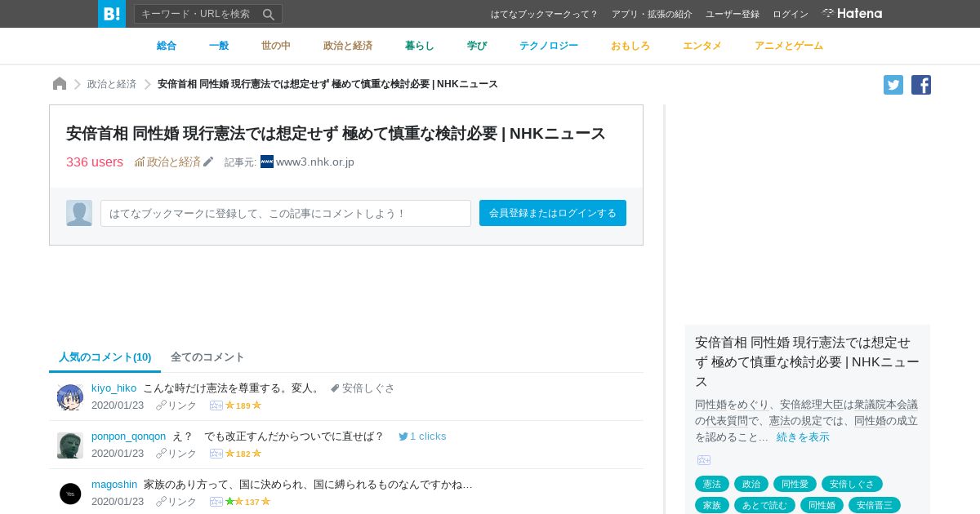980x514 pixels.
Task: Open the 世の中 category
Action: 276,46
